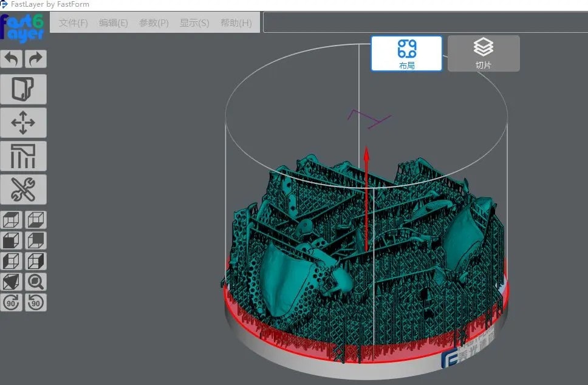Zoom to fit with magnifier icon
Screen dimensions: 588x385
point(36,282)
